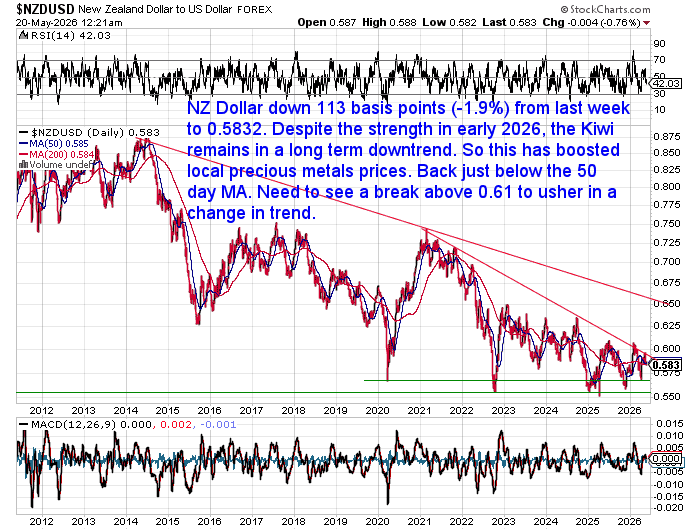Click the 0.650 price axis label
Viewport: 700px width, 530px height.
(x=667, y=304)
